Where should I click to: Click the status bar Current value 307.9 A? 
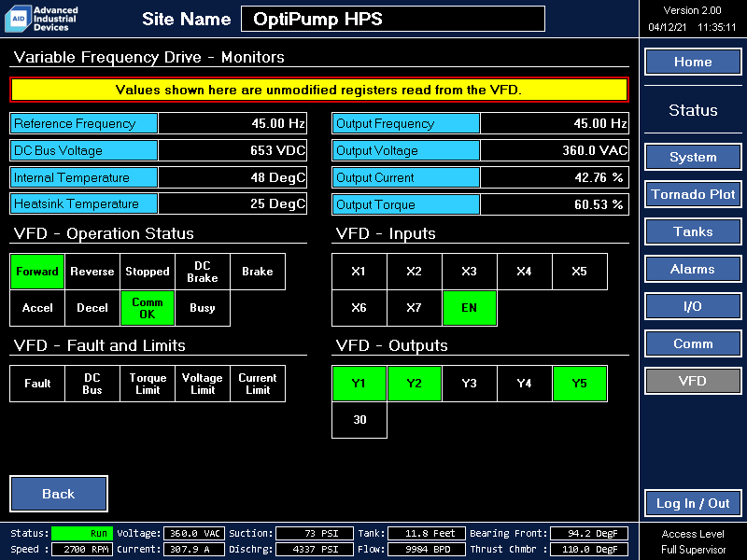194,549
